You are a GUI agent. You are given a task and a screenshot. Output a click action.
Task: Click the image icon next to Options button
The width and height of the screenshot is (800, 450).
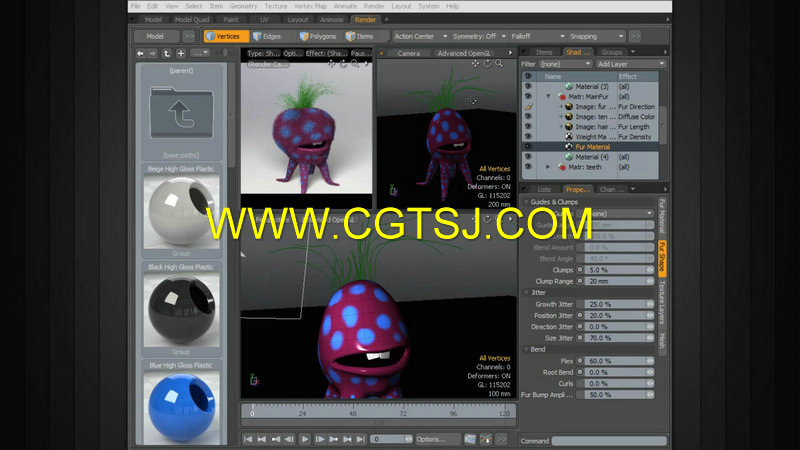470,439
